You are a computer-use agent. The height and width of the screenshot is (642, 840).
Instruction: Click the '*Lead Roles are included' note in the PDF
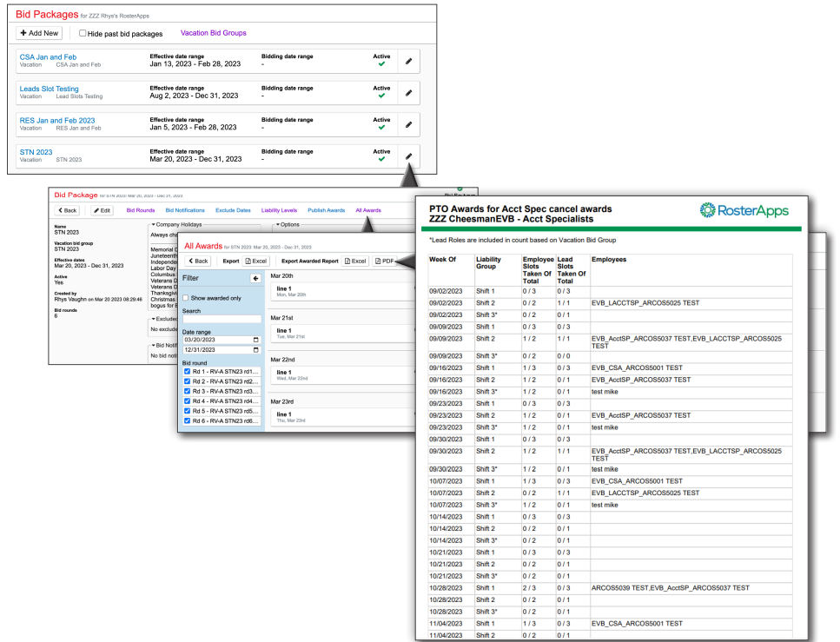click(522, 240)
